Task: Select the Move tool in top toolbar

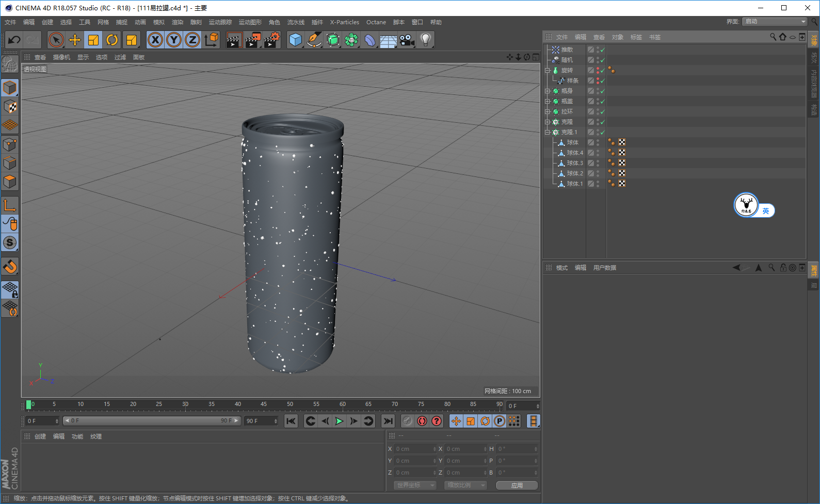Action: (75, 40)
